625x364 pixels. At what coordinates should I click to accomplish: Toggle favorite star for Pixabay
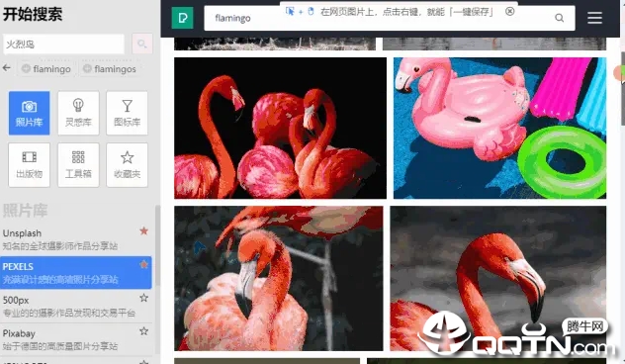click(x=144, y=331)
